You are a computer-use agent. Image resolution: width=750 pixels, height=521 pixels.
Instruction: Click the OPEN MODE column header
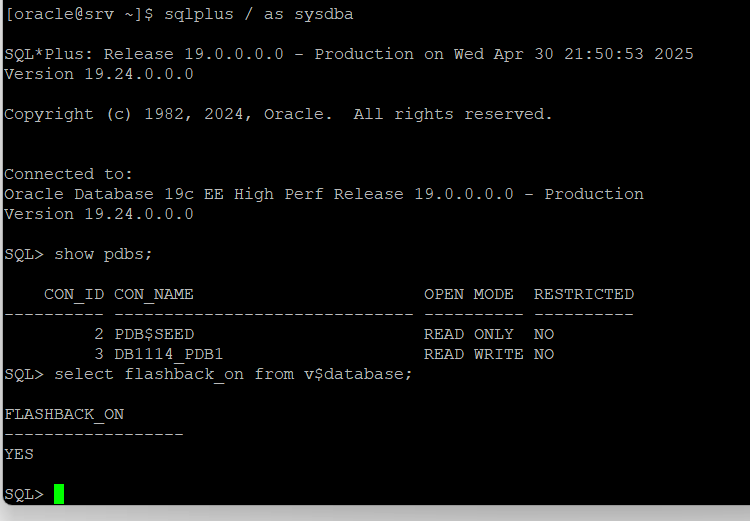(x=469, y=294)
